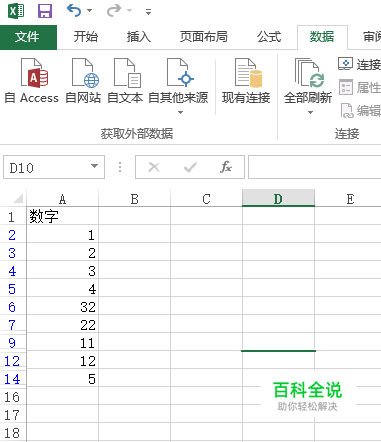Screen dimensions: 381x442
Task: Select the cell with value 5
Action: pos(62,379)
